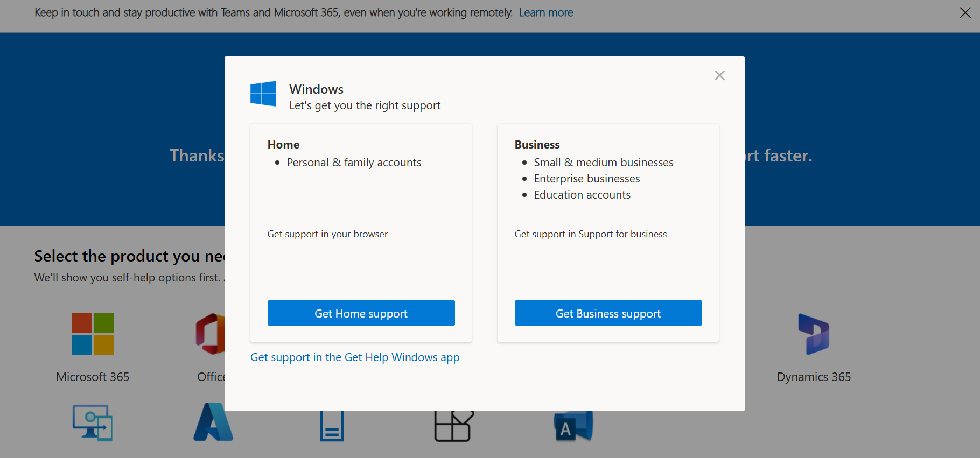The height and width of the screenshot is (458, 980).
Task: Click the Get support in your browser text
Action: 327,234
